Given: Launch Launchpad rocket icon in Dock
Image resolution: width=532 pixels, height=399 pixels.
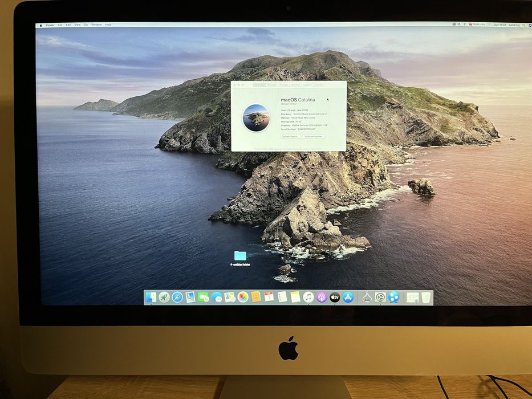Looking at the screenshot, I should [164, 298].
